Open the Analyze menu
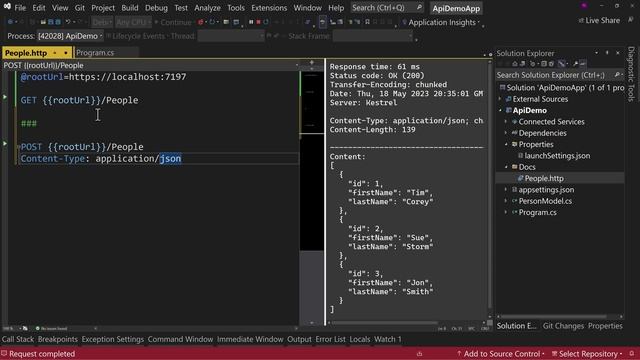Screen dimensions: 640x360 207,8
